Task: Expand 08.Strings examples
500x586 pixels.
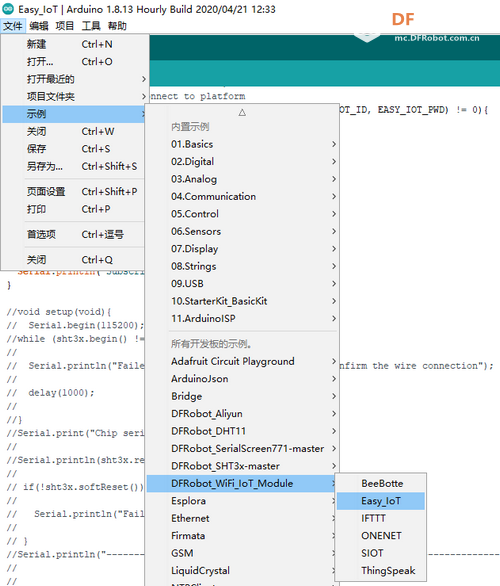Action: pos(243,266)
